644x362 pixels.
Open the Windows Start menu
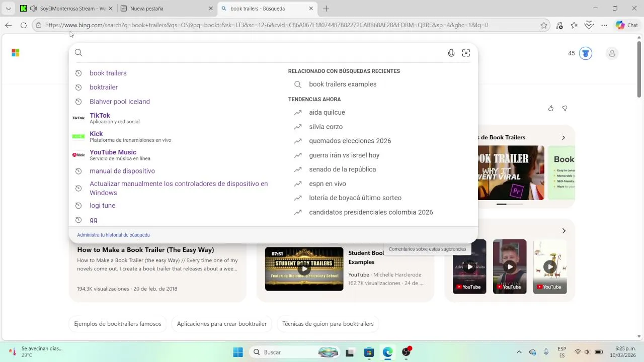[238, 352]
